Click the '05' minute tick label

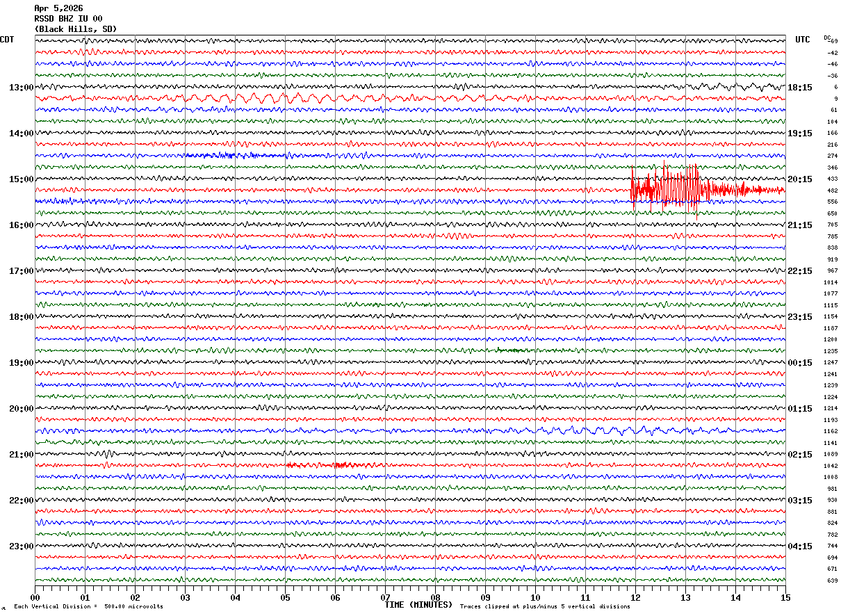(x=285, y=597)
